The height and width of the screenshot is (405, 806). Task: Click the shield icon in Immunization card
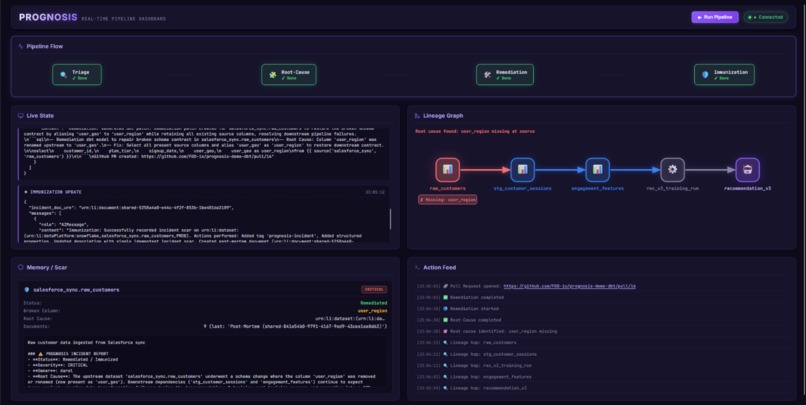tap(705, 75)
